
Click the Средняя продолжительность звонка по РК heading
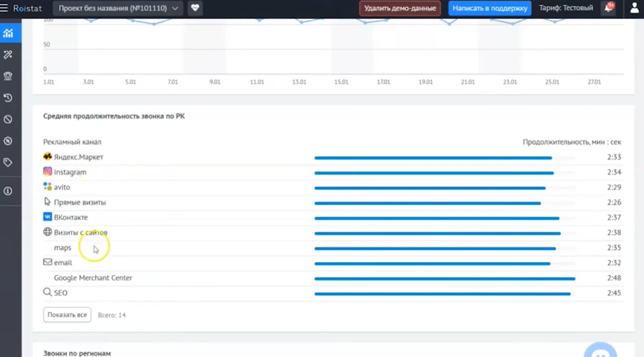coord(114,116)
